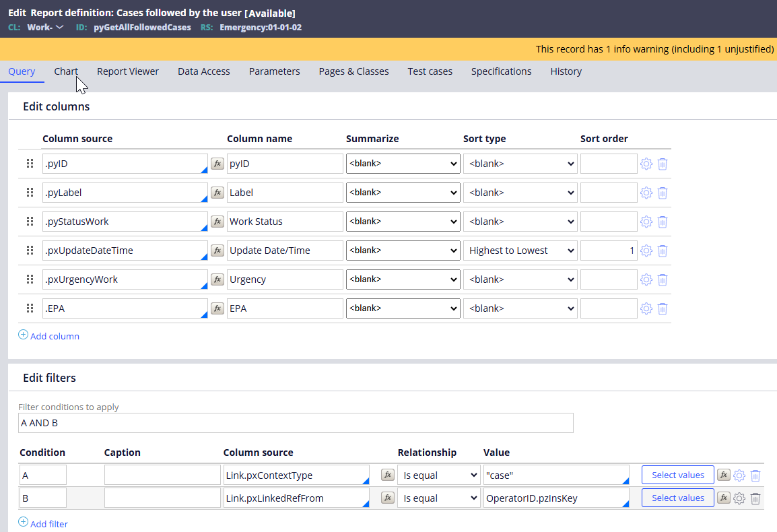Switch to the Chart tab

66,71
